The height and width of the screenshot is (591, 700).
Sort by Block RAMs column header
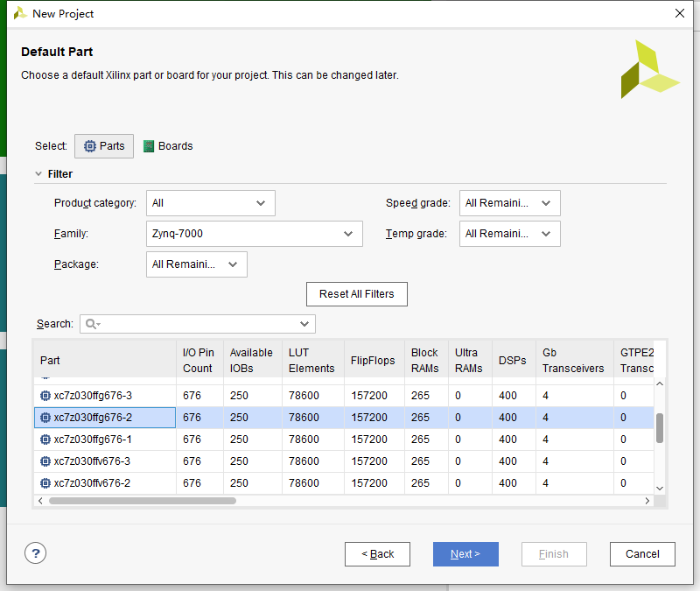coord(426,360)
